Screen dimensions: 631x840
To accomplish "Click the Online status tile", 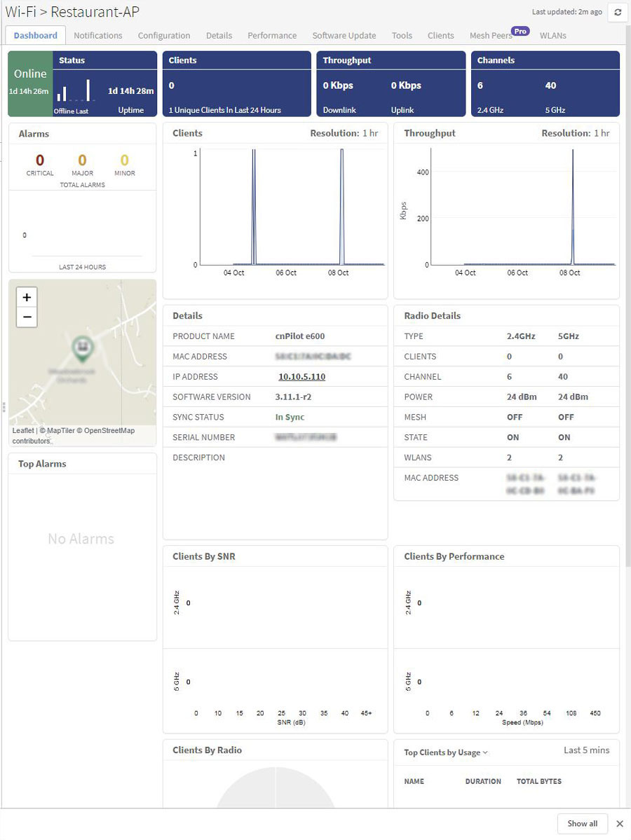I will point(30,83).
